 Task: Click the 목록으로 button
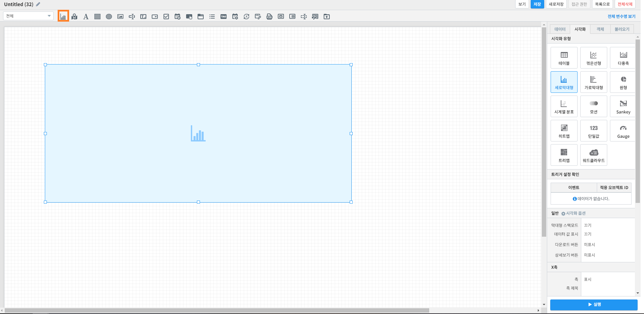pyautogui.click(x=603, y=4)
